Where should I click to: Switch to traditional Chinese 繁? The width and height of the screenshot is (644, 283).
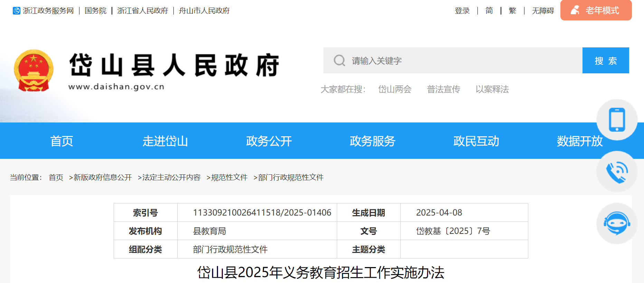512,11
